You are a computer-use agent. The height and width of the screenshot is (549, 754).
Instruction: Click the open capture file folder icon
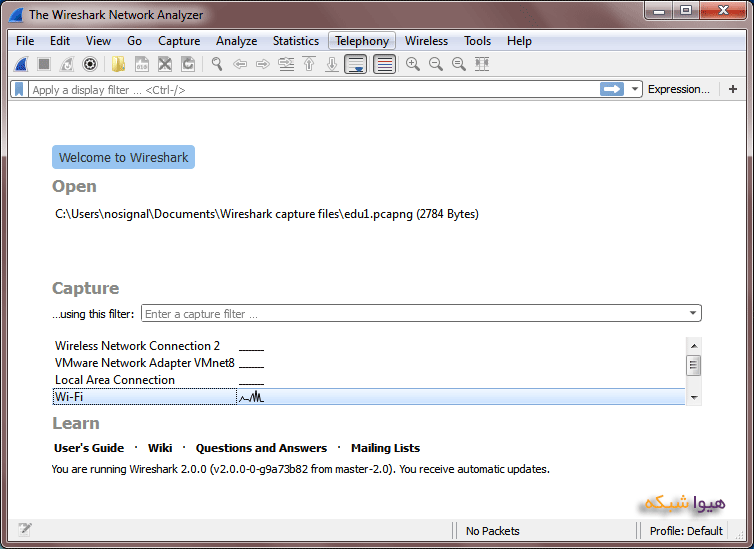click(119, 64)
